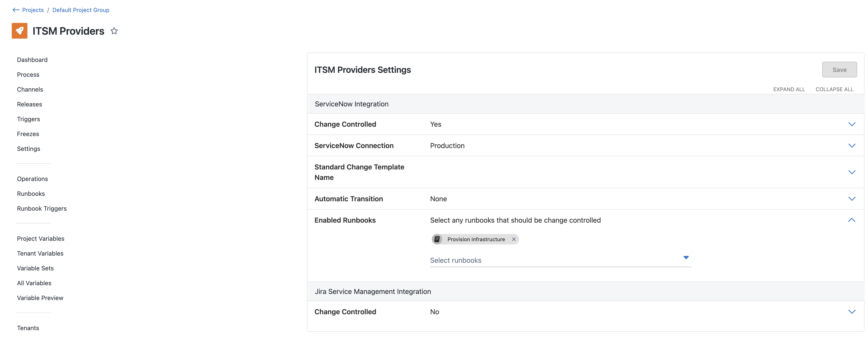Image resolution: width=868 pixels, height=338 pixels.
Task: Click the runbook icon in the Provision infrastructure chip
Action: click(437, 239)
